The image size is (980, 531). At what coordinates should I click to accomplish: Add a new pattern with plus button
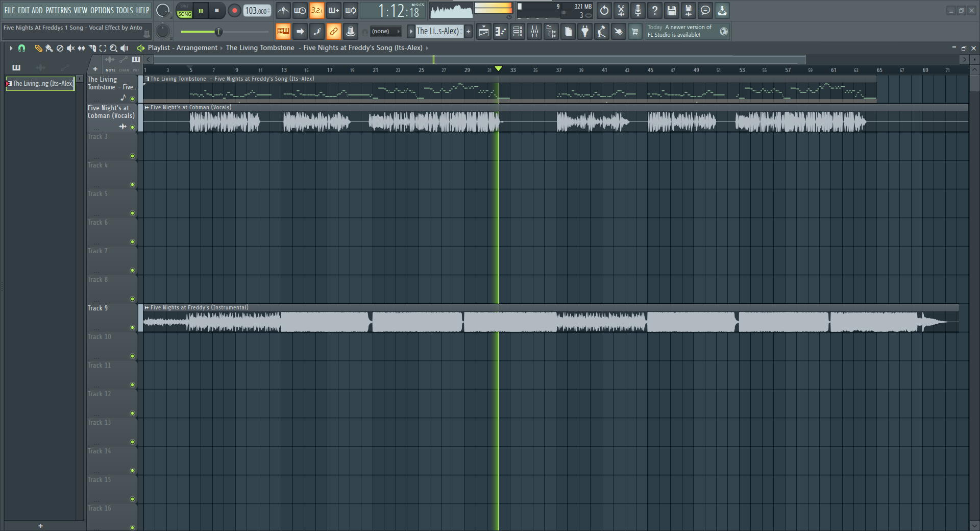coord(468,31)
